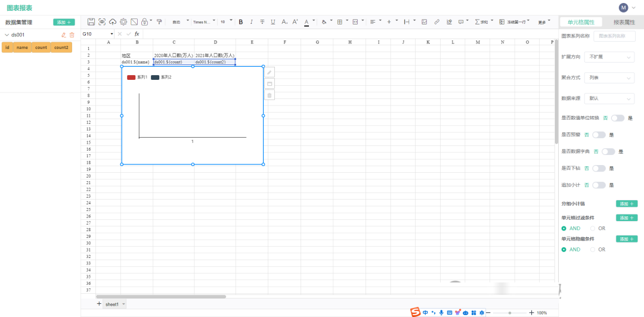
Task: Collapse the ds001 dataset tree
Action: (7, 35)
